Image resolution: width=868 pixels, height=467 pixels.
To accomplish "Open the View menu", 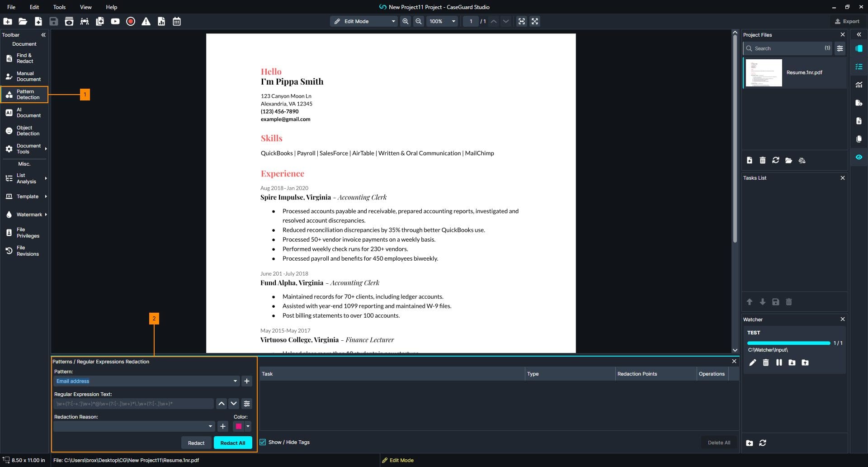I will (85, 7).
